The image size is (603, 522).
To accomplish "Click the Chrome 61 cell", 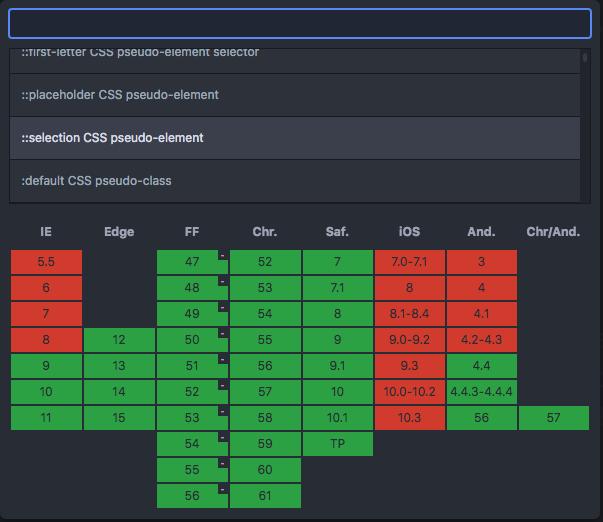I will pyautogui.click(x=265, y=496).
